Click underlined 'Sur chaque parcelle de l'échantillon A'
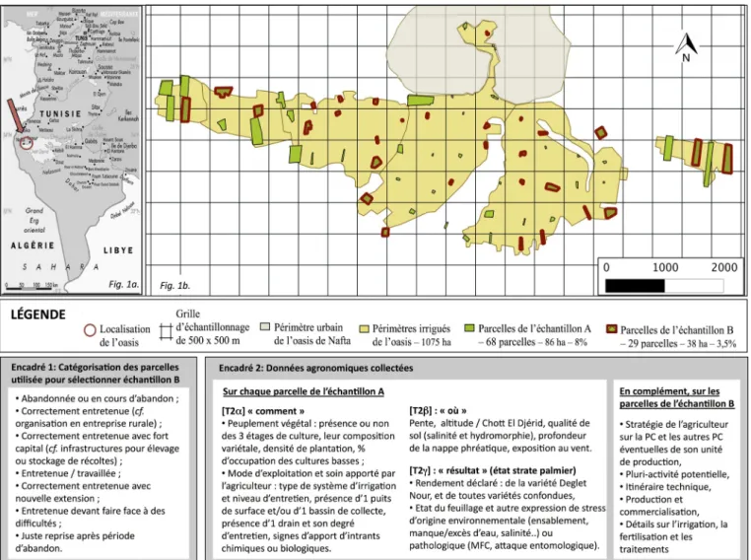Screen dimensions: 751x560 (304, 391)
